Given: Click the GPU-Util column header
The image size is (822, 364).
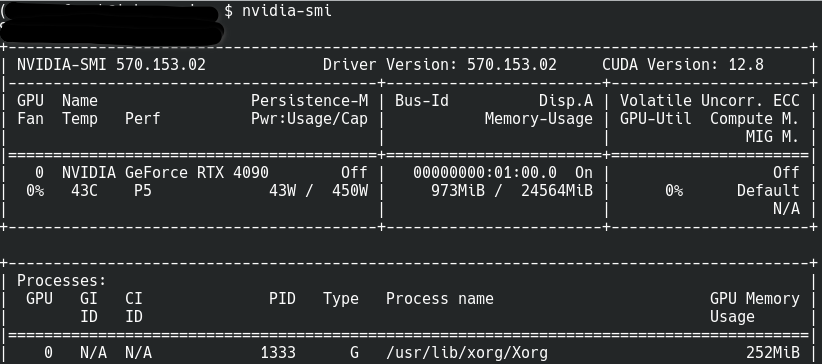Looking at the screenshot, I should pos(655,119).
